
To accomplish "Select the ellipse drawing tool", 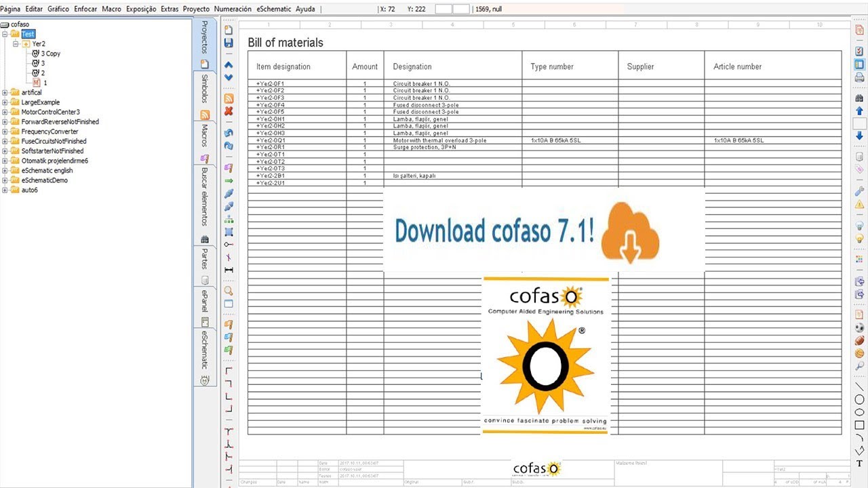I will pyautogui.click(x=859, y=412).
